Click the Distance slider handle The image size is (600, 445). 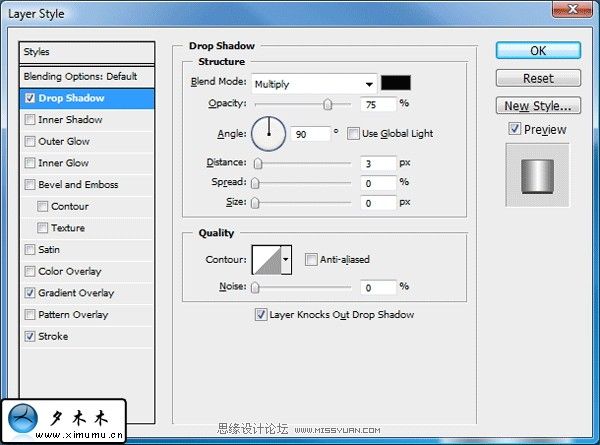point(258,163)
